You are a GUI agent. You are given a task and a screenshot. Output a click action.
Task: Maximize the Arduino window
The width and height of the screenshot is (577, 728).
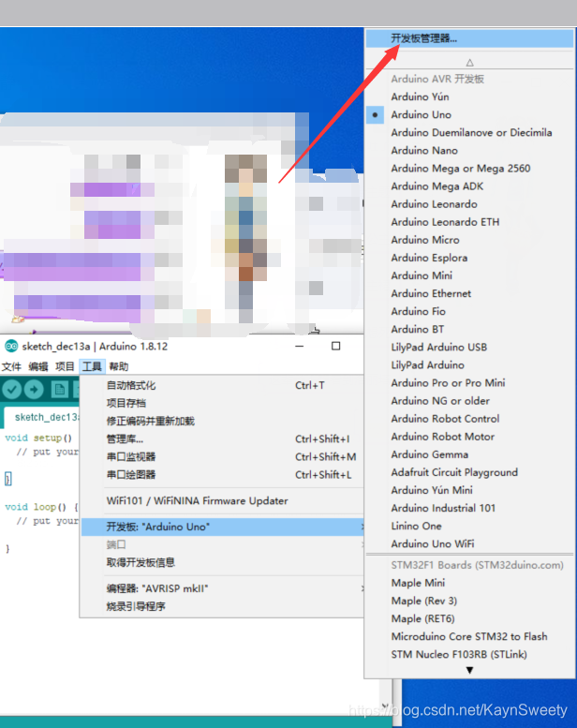click(x=335, y=347)
